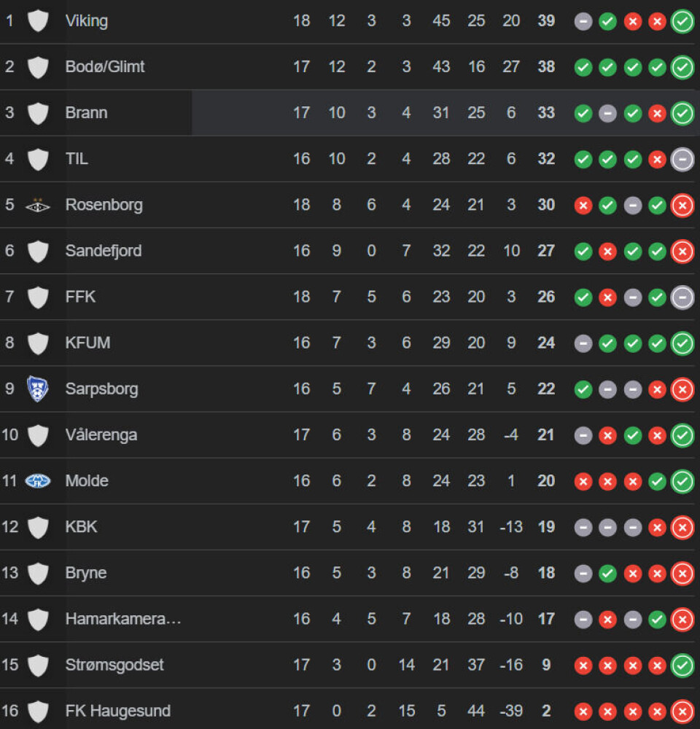The height and width of the screenshot is (729, 700).
Task: Click FFK's latest draw result icon
Action: click(x=682, y=297)
